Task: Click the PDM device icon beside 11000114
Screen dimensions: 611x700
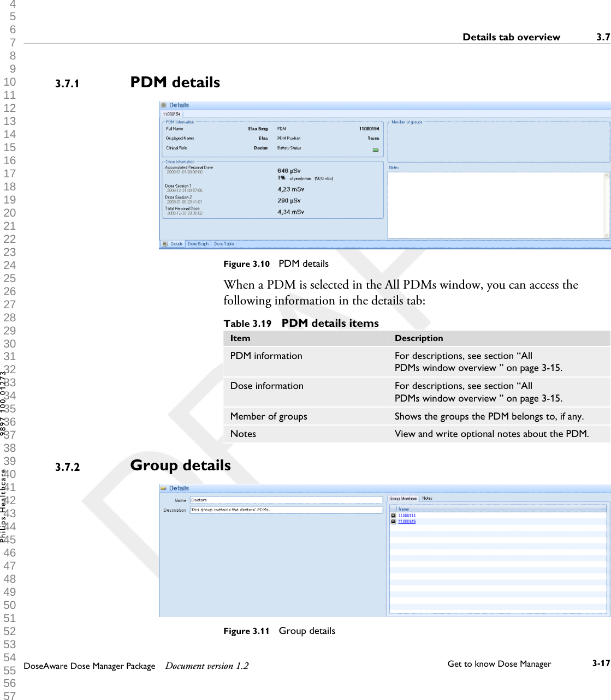Action: (394, 515)
